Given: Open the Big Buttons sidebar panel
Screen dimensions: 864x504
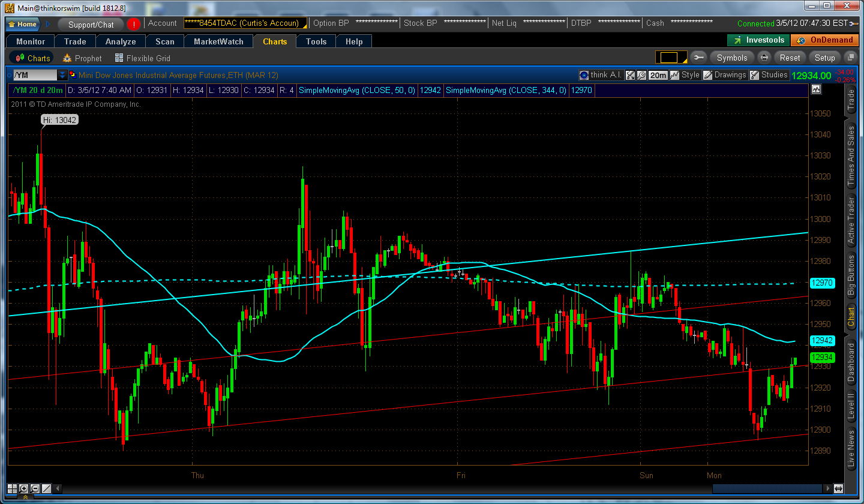Looking at the screenshot, I should (851, 275).
